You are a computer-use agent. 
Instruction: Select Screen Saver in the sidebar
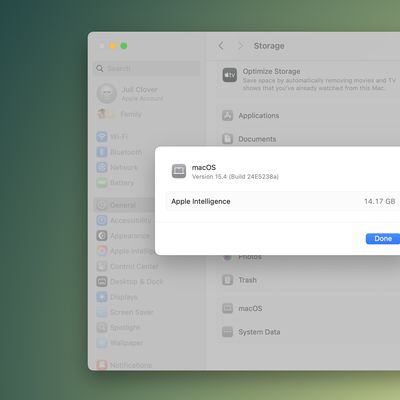click(132, 312)
